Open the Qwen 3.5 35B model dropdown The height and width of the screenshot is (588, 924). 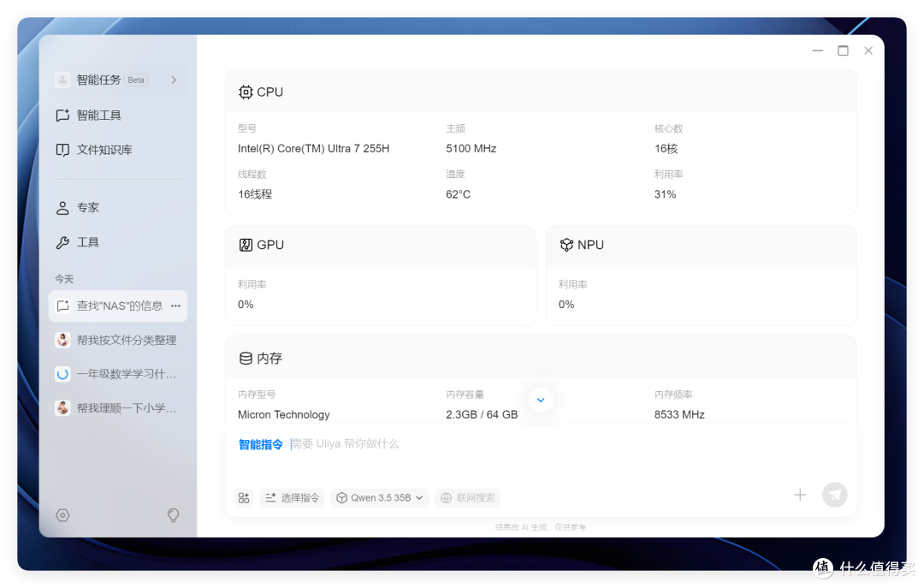pyautogui.click(x=380, y=498)
